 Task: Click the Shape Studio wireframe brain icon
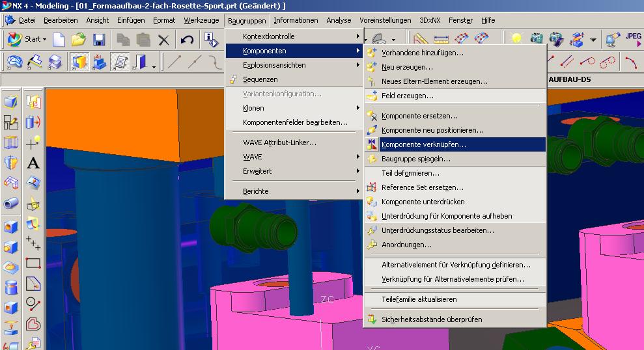[x=15, y=62]
